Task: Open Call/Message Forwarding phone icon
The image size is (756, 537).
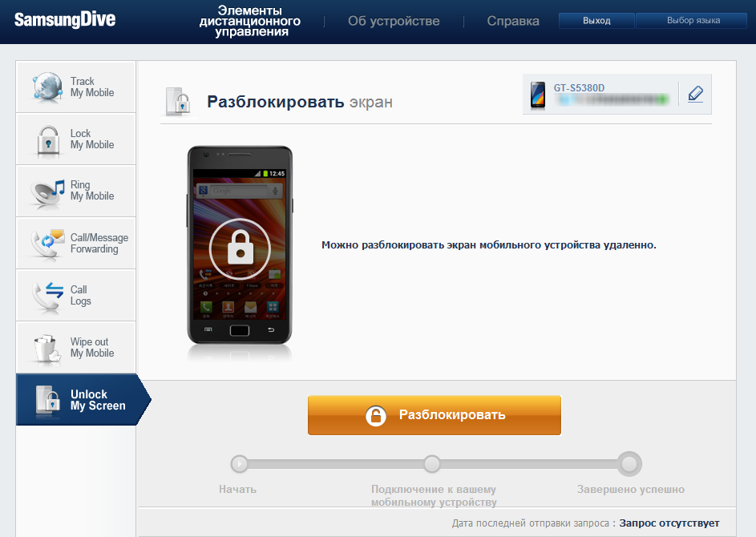Action: (47, 244)
